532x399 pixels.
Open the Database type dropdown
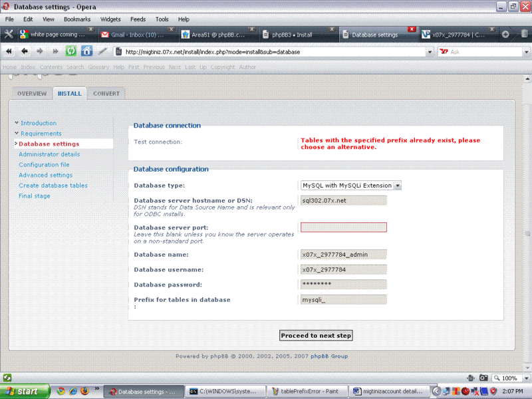click(x=398, y=186)
